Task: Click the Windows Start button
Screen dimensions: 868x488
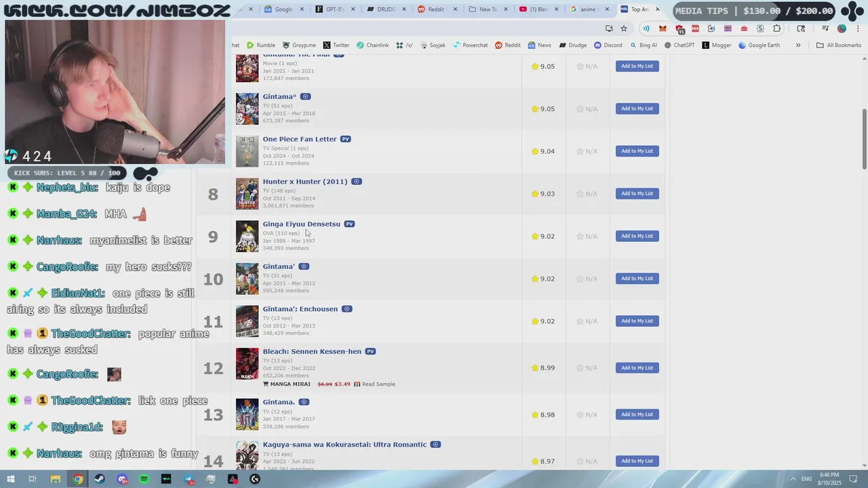Action: 11,479
